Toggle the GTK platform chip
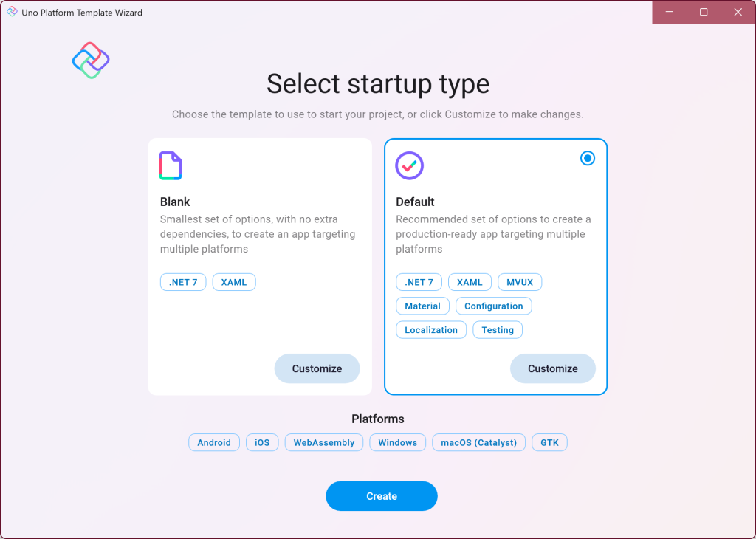 [x=549, y=443]
